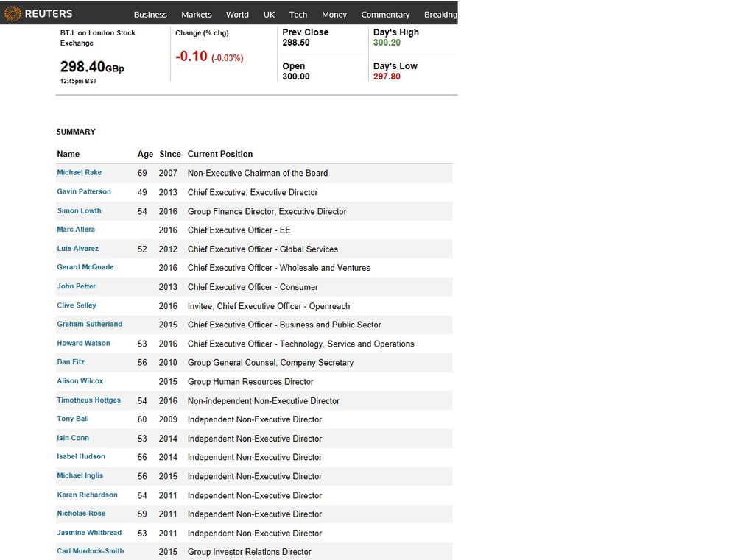Select Clive Selley in the list
This screenshot has width=735, height=560.
point(77,305)
